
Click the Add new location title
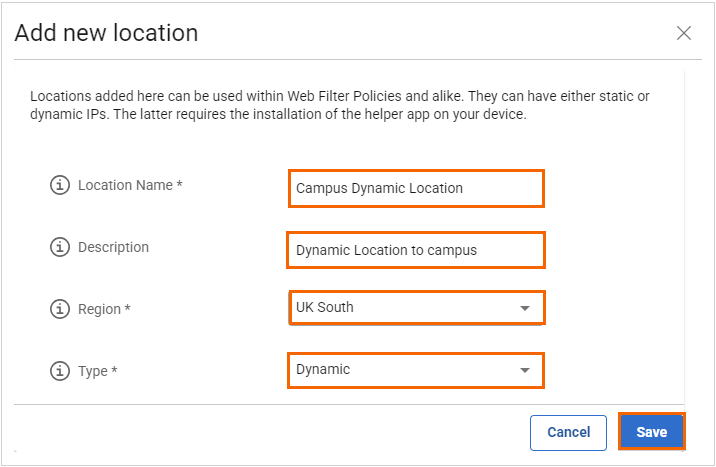[106, 33]
